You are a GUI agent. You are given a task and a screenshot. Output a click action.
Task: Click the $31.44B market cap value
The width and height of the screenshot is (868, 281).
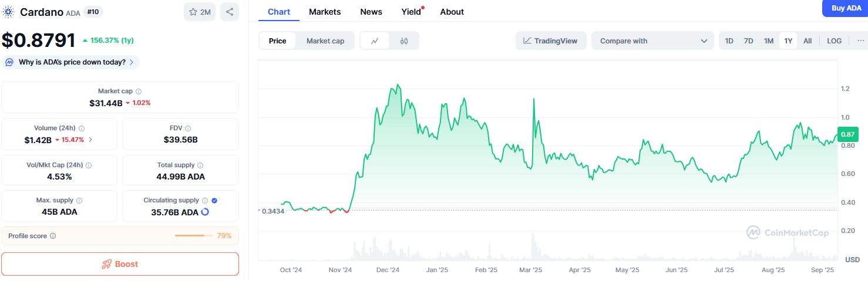tap(106, 103)
